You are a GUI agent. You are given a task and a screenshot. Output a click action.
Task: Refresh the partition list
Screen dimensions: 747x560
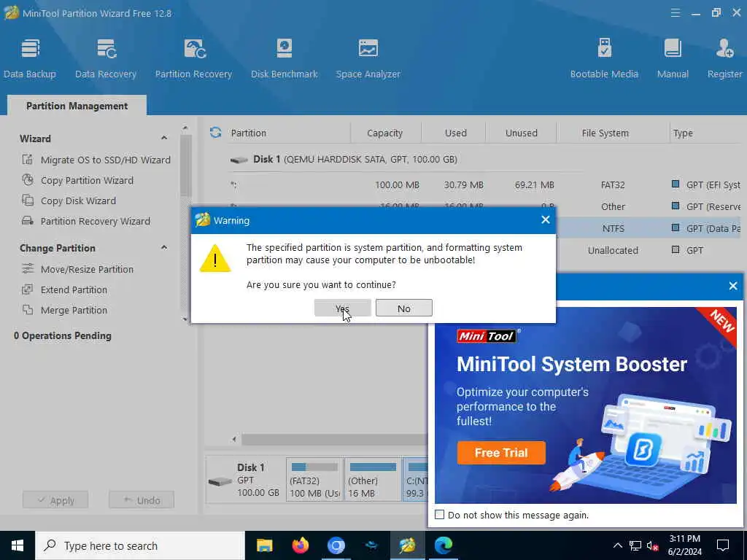[x=215, y=133]
